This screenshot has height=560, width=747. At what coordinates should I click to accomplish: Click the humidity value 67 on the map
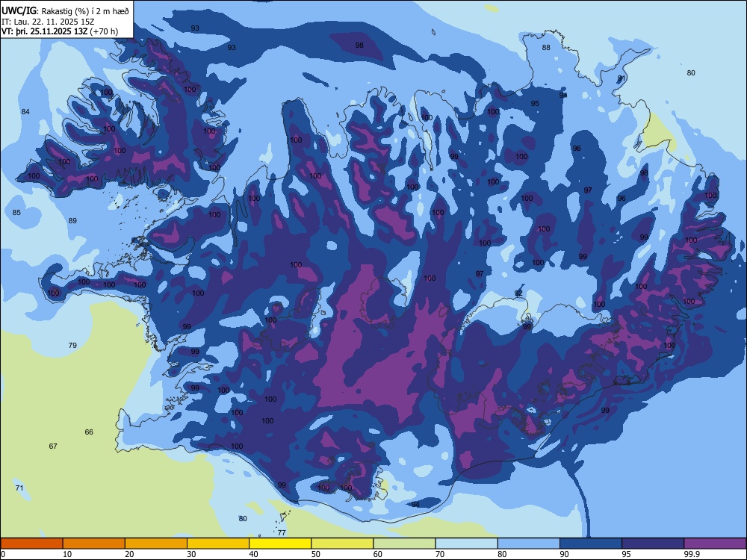click(53, 447)
